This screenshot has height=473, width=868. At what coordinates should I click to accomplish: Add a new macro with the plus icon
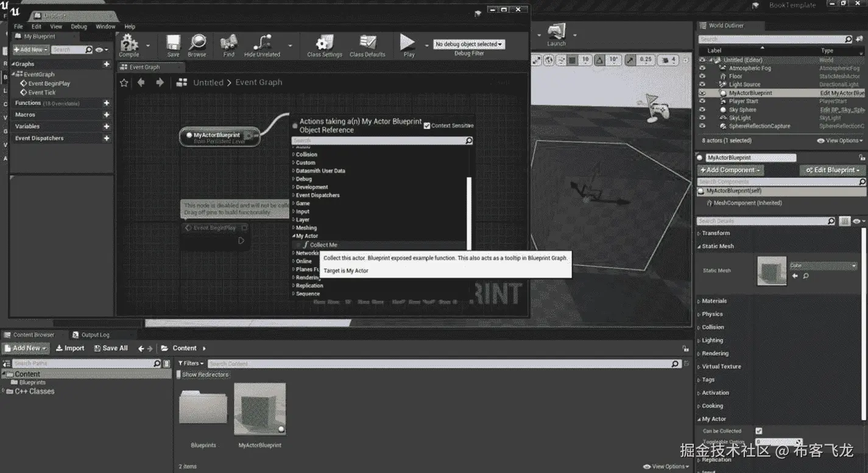pyautogui.click(x=107, y=114)
